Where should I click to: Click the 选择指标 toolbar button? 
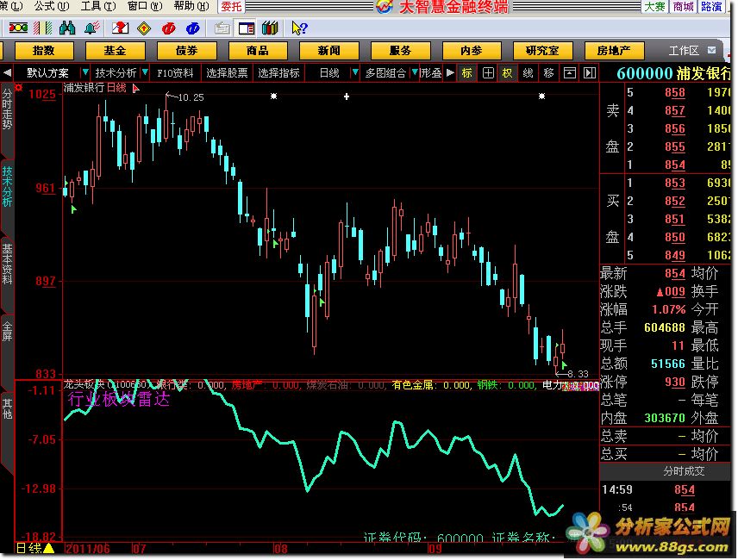point(278,73)
